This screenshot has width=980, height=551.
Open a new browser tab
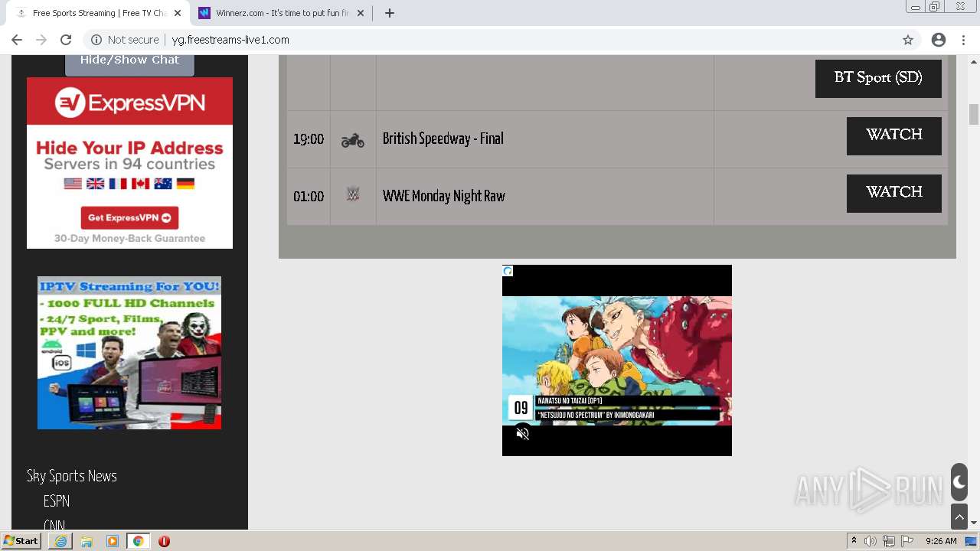coord(389,13)
